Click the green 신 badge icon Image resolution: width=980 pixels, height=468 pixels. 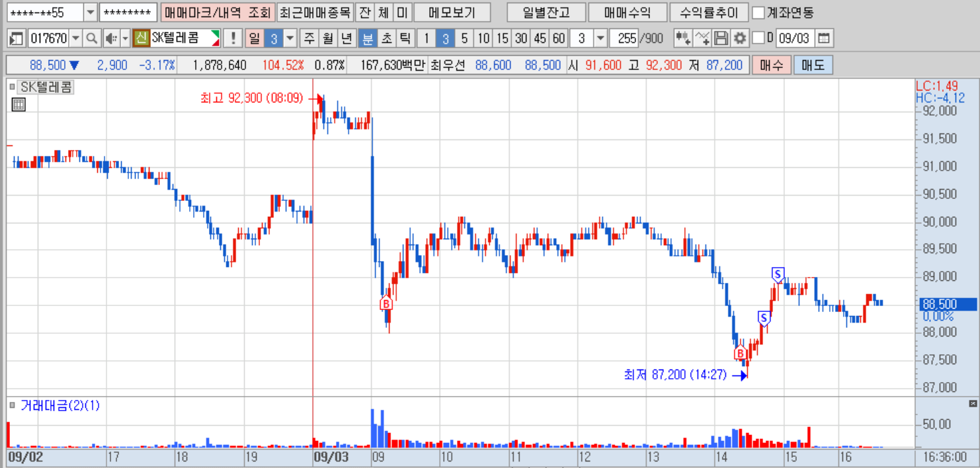140,38
